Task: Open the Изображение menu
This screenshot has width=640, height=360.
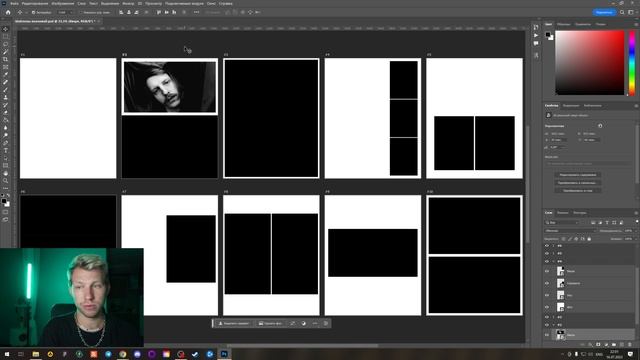Action: click(x=62, y=3)
